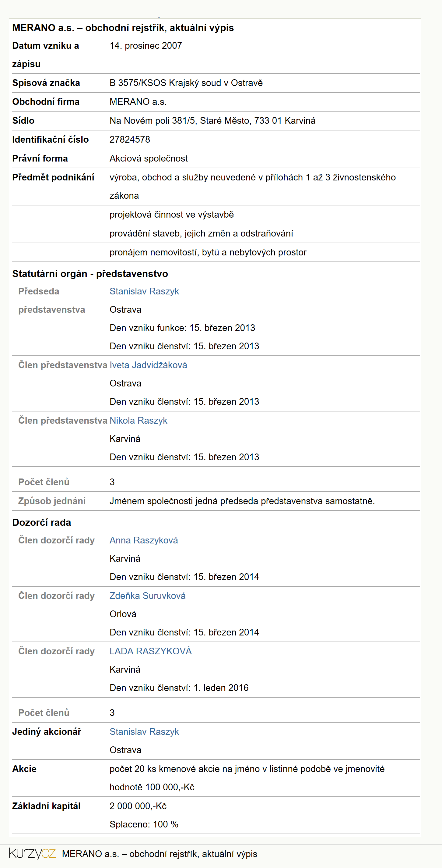Follow the Nikola Raszyk link

tap(139, 421)
